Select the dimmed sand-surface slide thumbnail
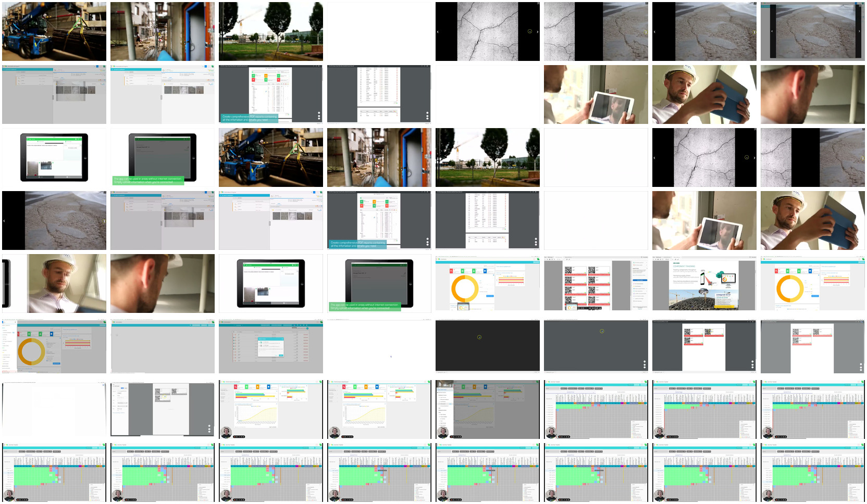The width and height of the screenshot is (867, 504). pyautogui.click(x=812, y=31)
